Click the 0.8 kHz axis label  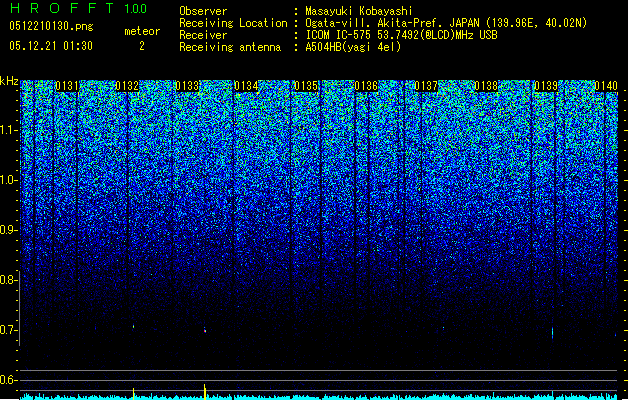pyautogui.click(x=9, y=280)
